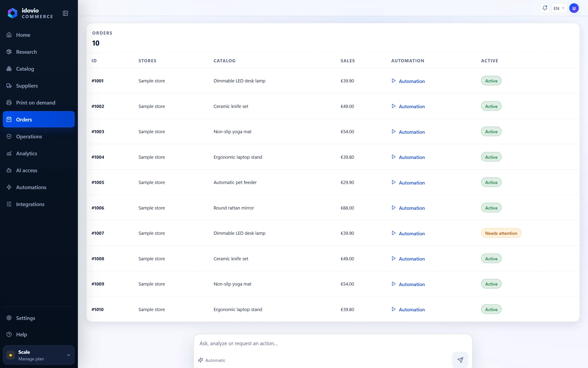Click the Settings gear icon in sidebar
The height and width of the screenshot is (368, 588).
click(9, 318)
